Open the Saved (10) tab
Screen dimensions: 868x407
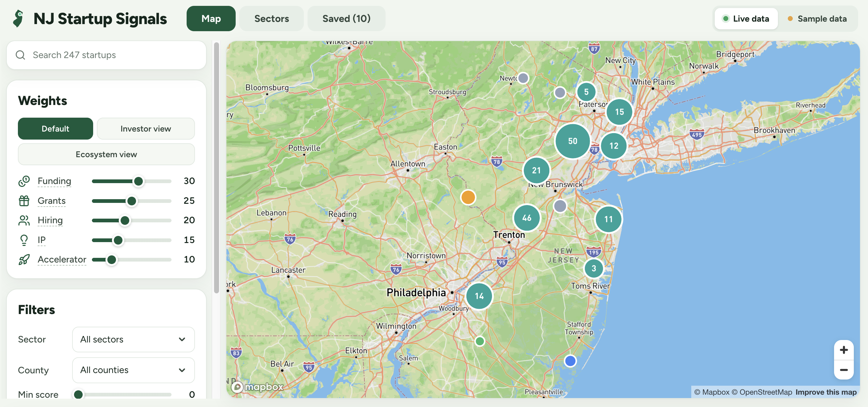[x=346, y=19]
